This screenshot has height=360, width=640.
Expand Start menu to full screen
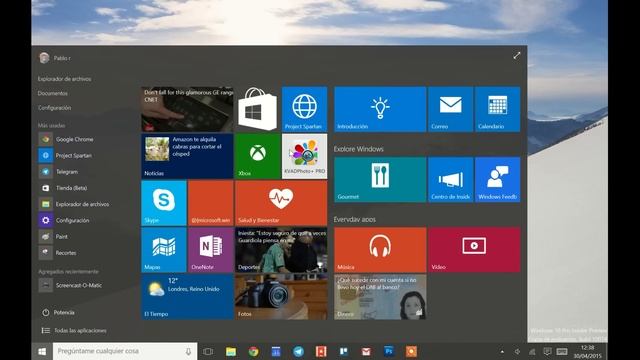517,56
